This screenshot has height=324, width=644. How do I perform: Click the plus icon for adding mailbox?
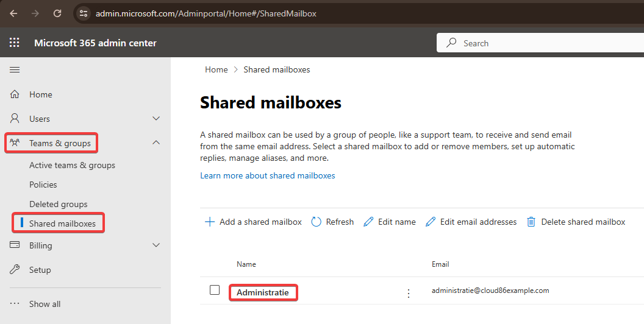click(x=209, y=222)
